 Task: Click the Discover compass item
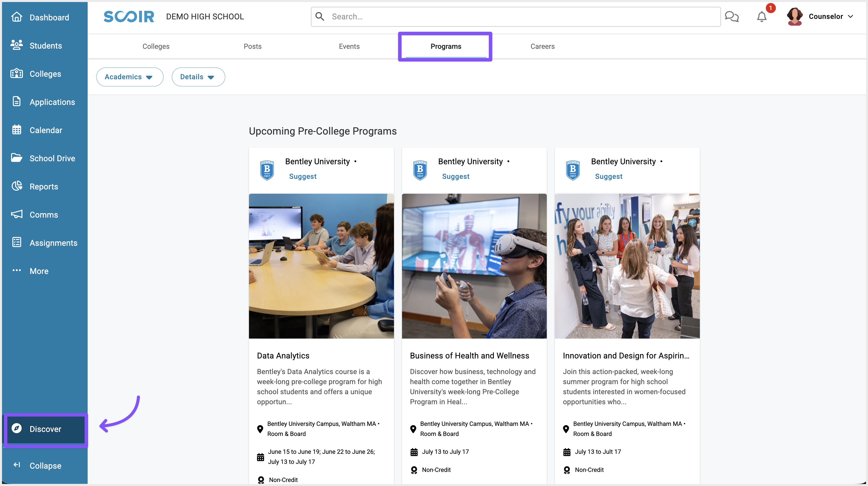pyautogui.click(x=45, y=429)
